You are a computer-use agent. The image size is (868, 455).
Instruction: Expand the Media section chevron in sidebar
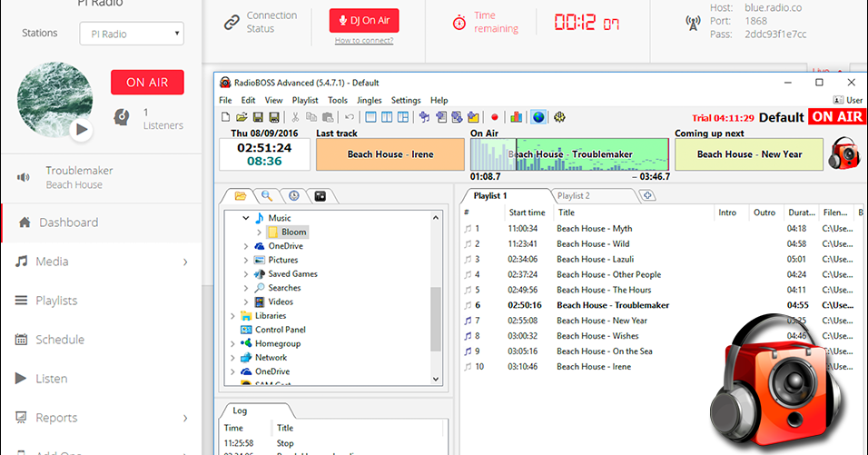185,262
